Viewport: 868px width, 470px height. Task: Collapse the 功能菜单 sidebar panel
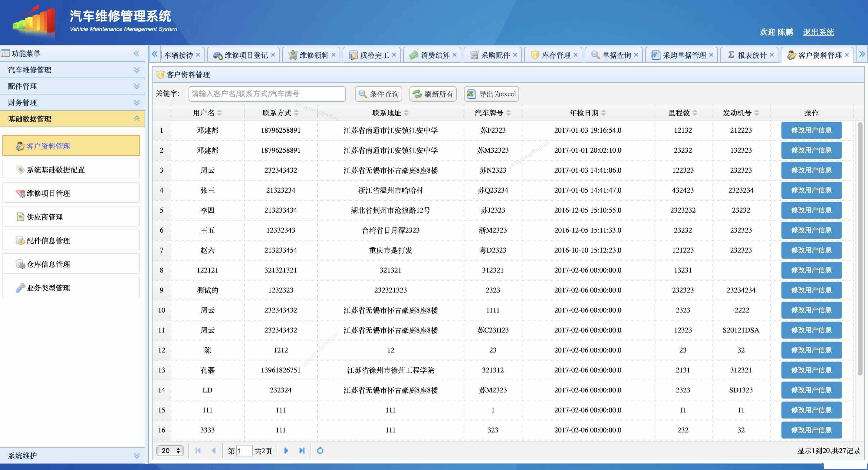click(x=136, y=53)
